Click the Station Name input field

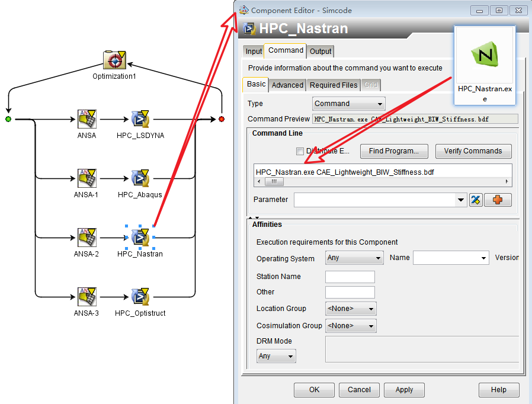tap(350, 277)
